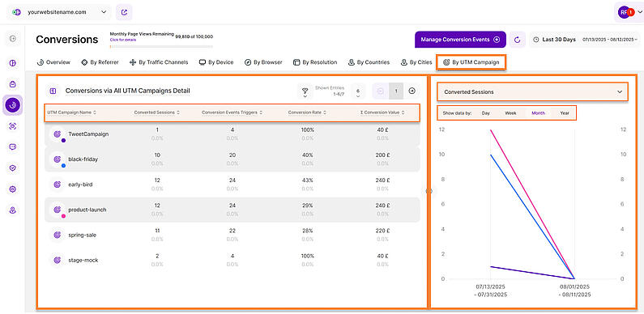Expand the user account menu chevron
Screen dimensions: 644x314
click(639, 12)
